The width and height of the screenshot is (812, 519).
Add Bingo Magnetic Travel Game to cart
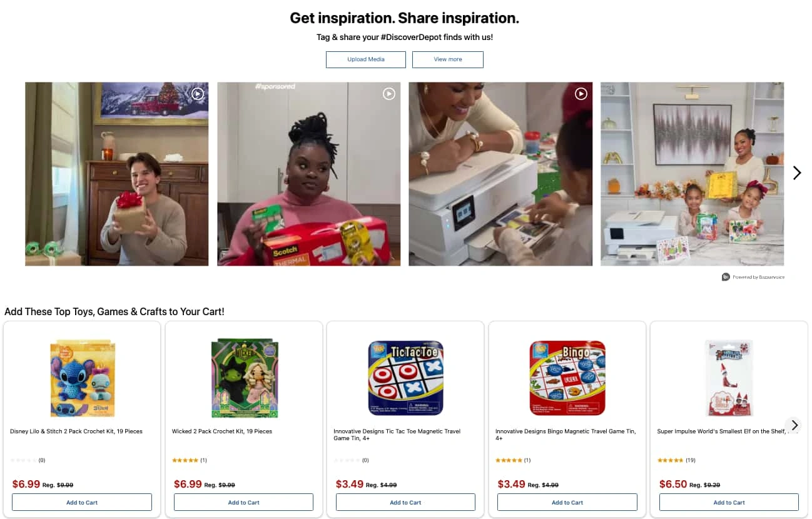(x=567, y=502)
